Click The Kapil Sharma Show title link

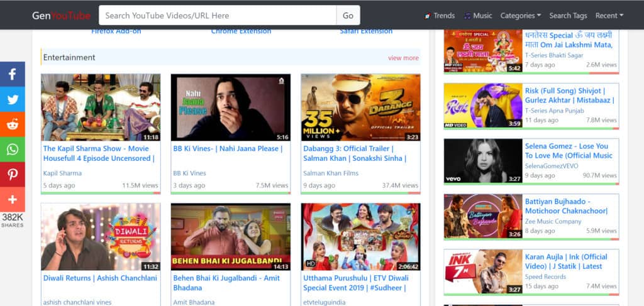(x=99, y=153)
